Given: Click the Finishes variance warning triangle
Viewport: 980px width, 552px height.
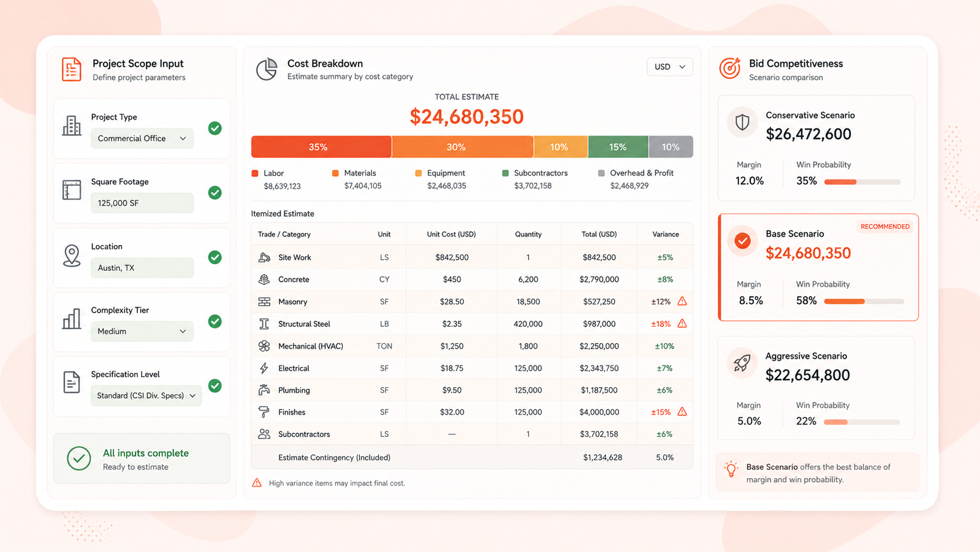Looking at the screenshot, I should [682, 412].
